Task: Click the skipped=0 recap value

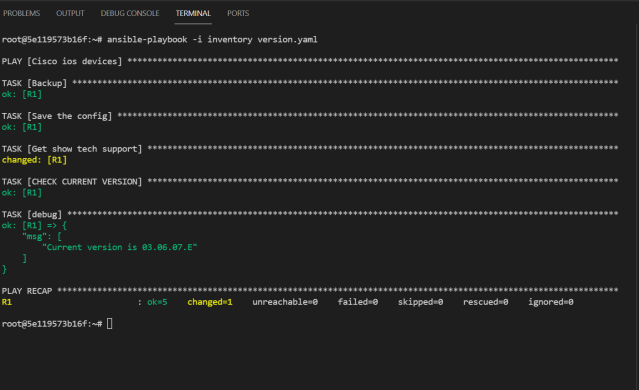Action: 421,302
